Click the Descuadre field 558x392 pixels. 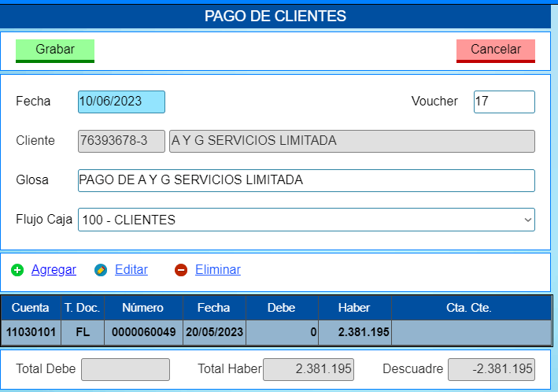click(x=491, y=370)
